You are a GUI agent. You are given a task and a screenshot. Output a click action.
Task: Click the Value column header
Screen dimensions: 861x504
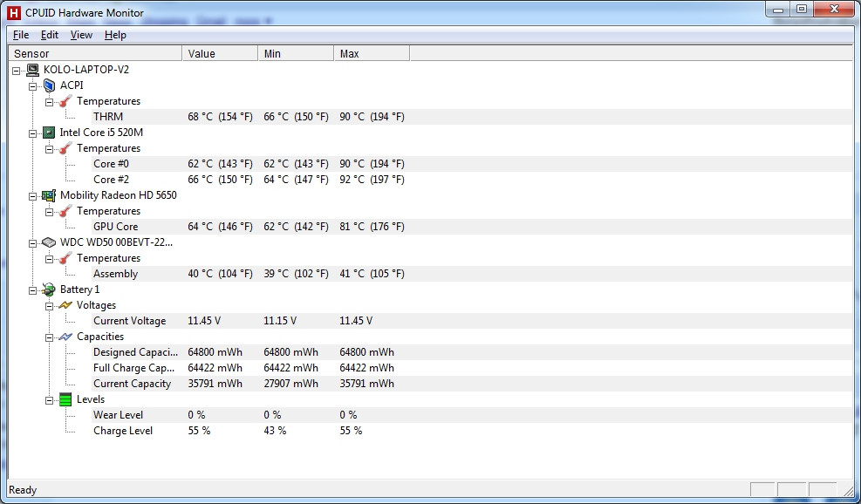point(220,53)
